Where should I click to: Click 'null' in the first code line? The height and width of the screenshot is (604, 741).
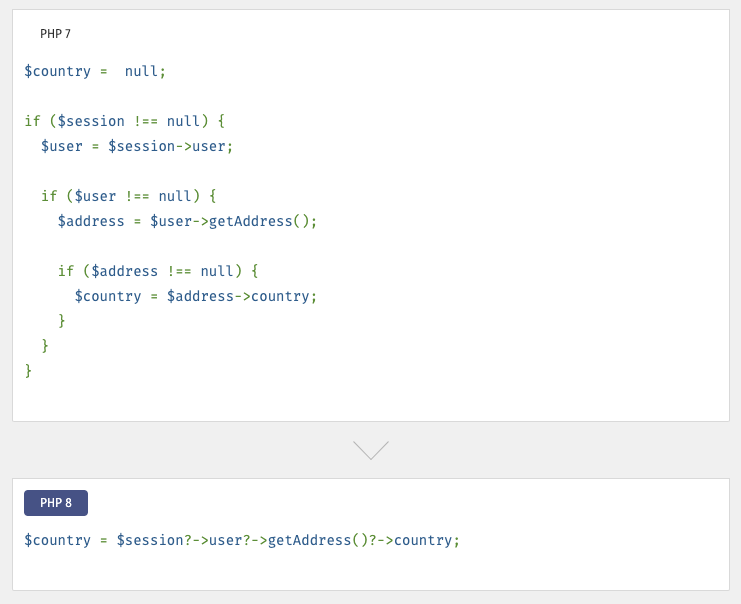141,72
